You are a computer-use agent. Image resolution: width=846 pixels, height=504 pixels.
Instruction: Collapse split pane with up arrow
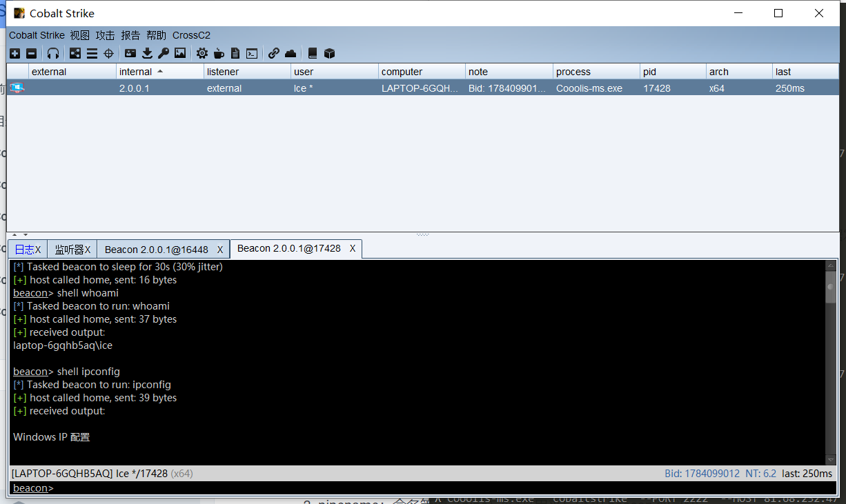coord(14,235)
